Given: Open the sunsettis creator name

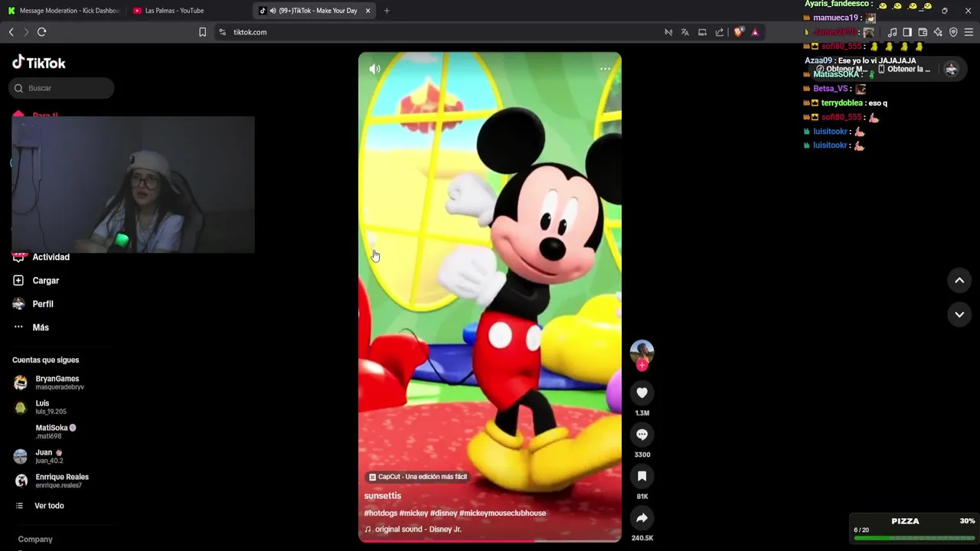Looking at the screenshot, I should click(383, 496).
